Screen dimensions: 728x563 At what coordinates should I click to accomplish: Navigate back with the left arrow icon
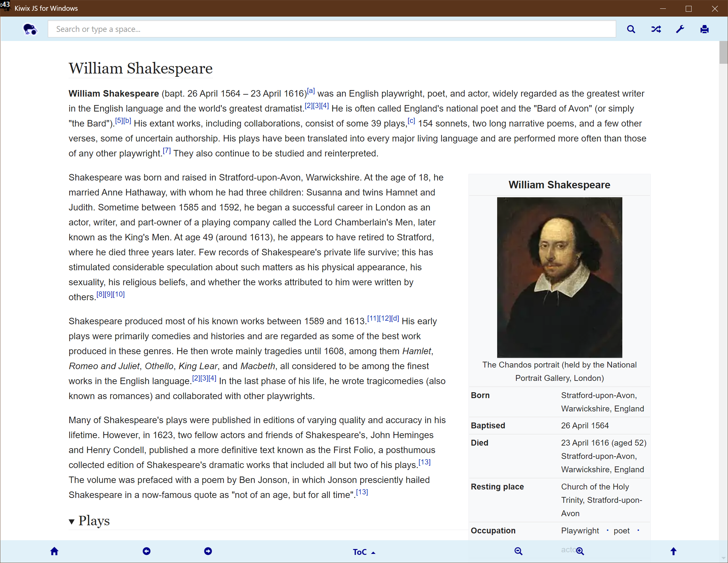click(x=147, y=551)
